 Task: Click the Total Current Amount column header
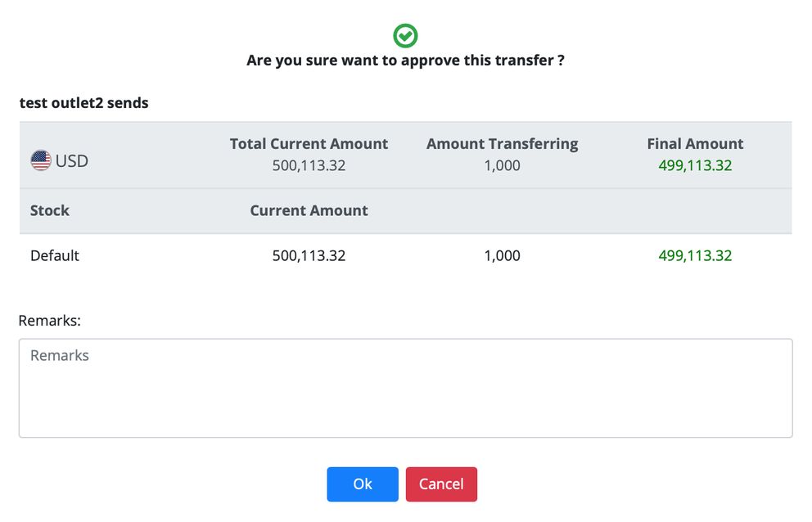tap(309, 143)
